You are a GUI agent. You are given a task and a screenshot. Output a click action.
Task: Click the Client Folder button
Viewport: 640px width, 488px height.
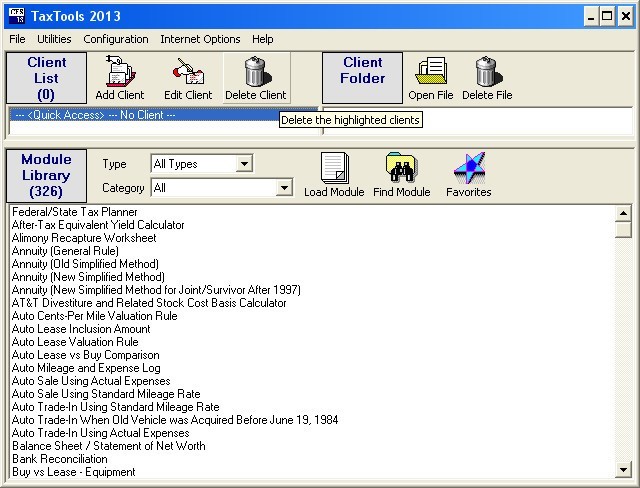362,78
